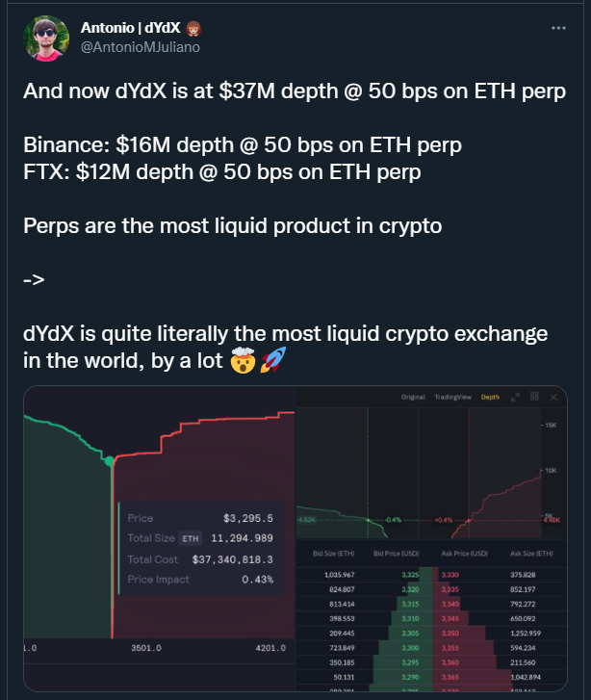The image size is (591, 700).
Task: Click the ETH unit badge in tooltip
Action: [x=191, y=538]
